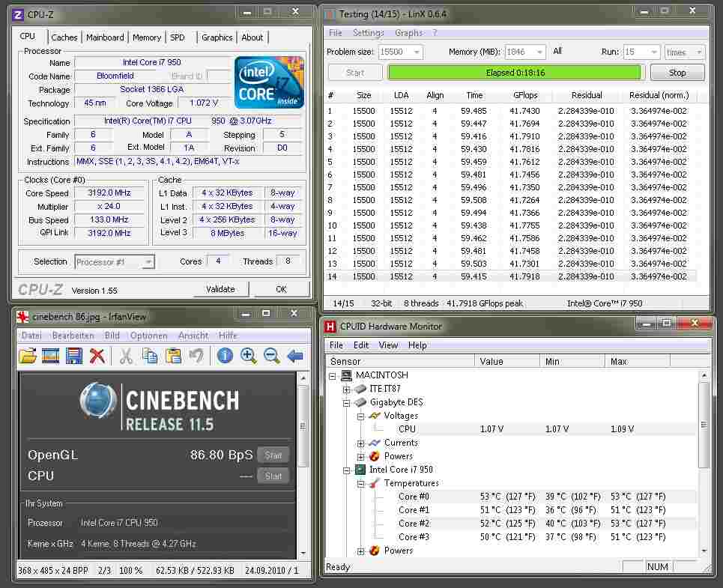
Task: Click the CPU-Z icon in its title bar
Action: point(18,15)
